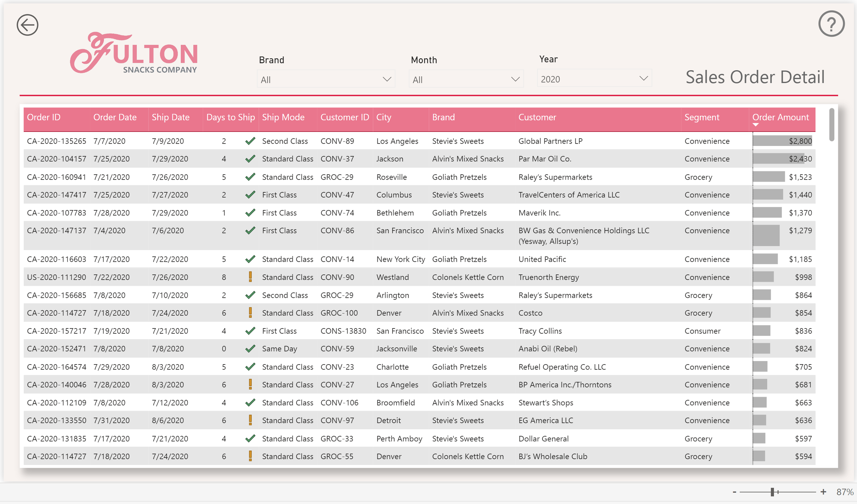Click the Segment column header
This screenshot has width=857, height=504.
pyautogui.click(x=702, y=117)
